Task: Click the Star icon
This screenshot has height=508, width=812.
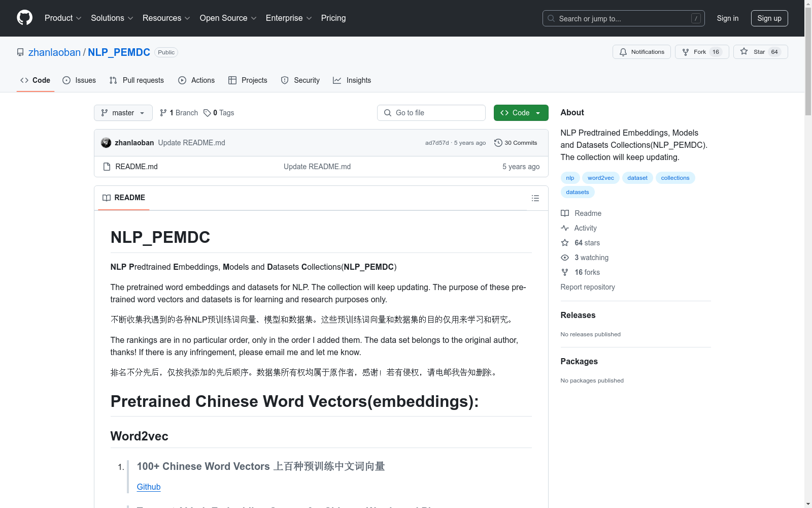Action: (x=744, y=51)
